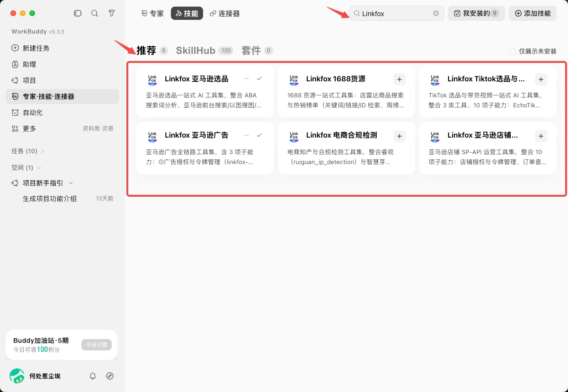Open Buddy加油站·5期 card
Image resolution: width=568 pixels, height=392 pixels.
click(62, 345)
